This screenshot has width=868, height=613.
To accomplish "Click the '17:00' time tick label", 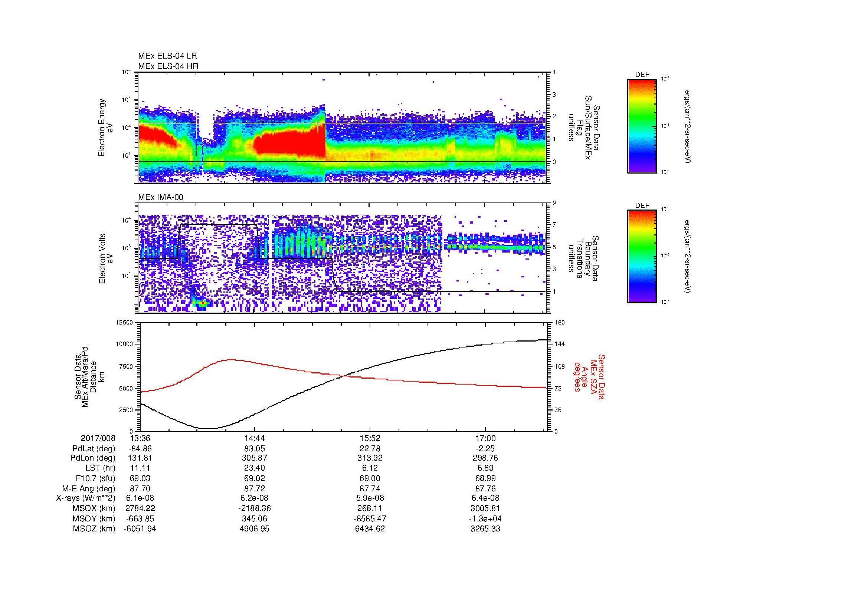I will click(485, 438).
